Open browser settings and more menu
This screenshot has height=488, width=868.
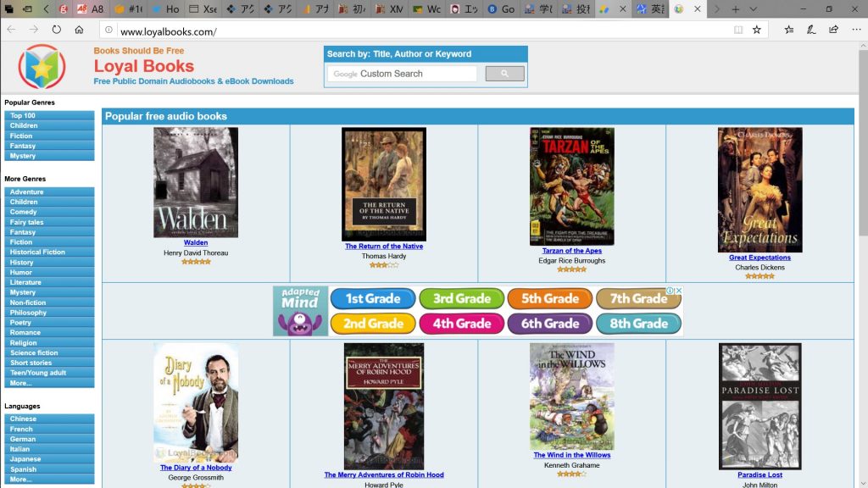pyautogui.click(x=856, y=30)
